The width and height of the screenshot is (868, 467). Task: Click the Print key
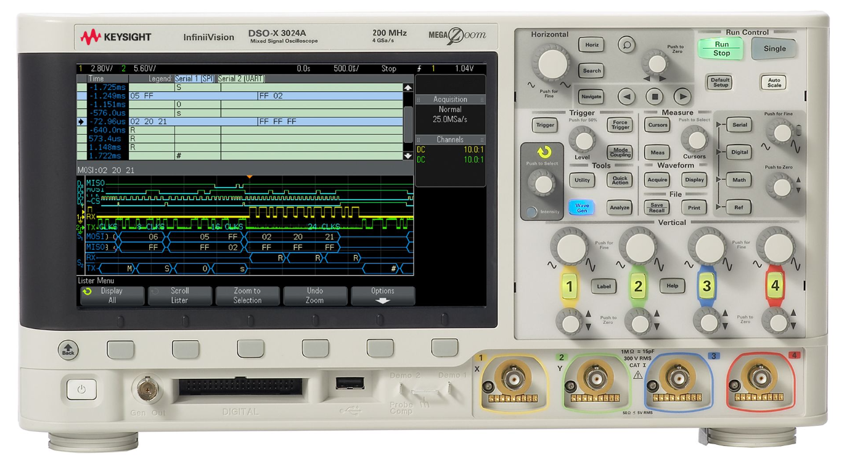click(694, 208)
